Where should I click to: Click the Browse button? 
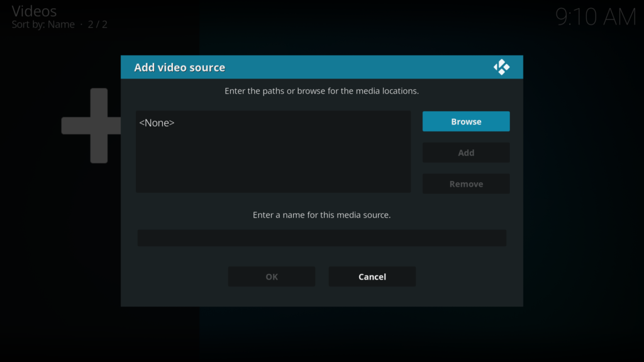466,121
